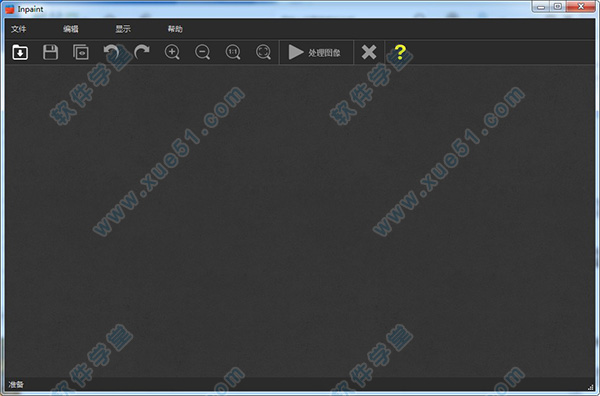
Task: Clear selection with the X icon
Action: tap(369, 52)
